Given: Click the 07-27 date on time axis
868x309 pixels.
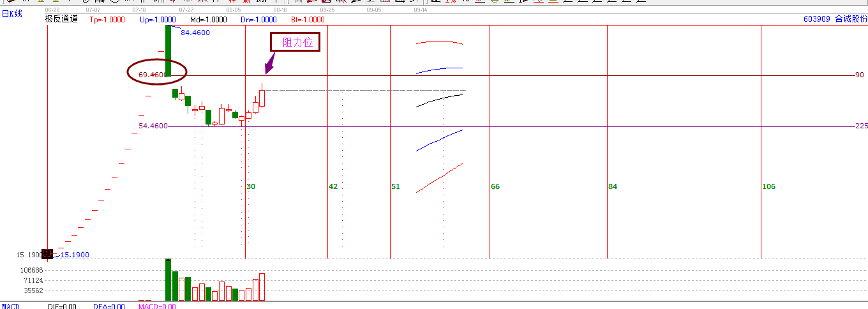Looking at the screenshot, I should (186, 10).
